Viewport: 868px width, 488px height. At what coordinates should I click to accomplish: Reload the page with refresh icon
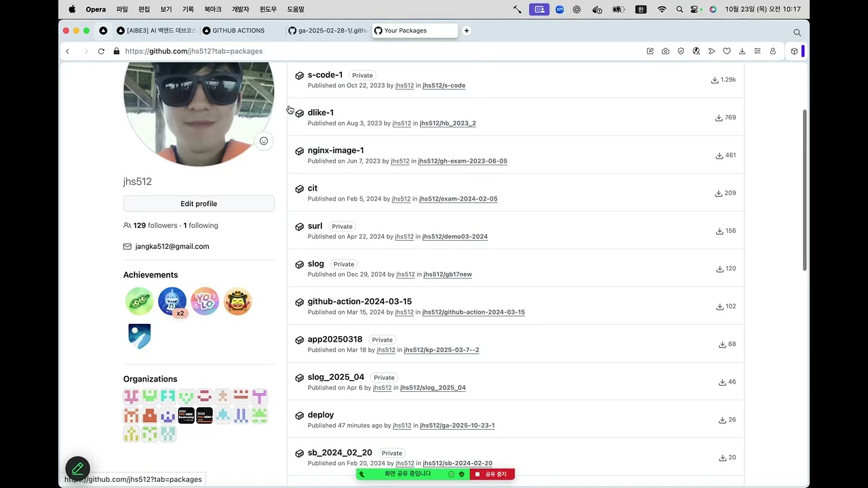point(101,51)
